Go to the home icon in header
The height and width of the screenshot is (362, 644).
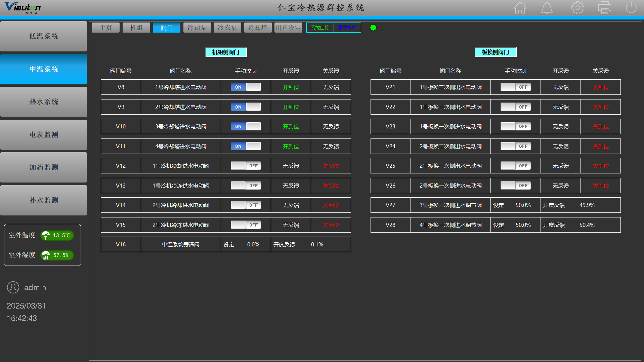click(x=520, y=8)
